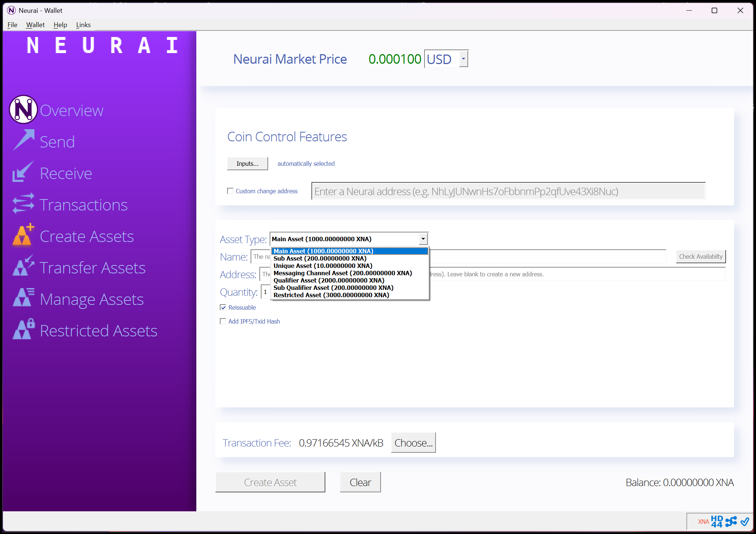
Task: Click the sync checkmark in the status bar
Action: tap(745, 521)
